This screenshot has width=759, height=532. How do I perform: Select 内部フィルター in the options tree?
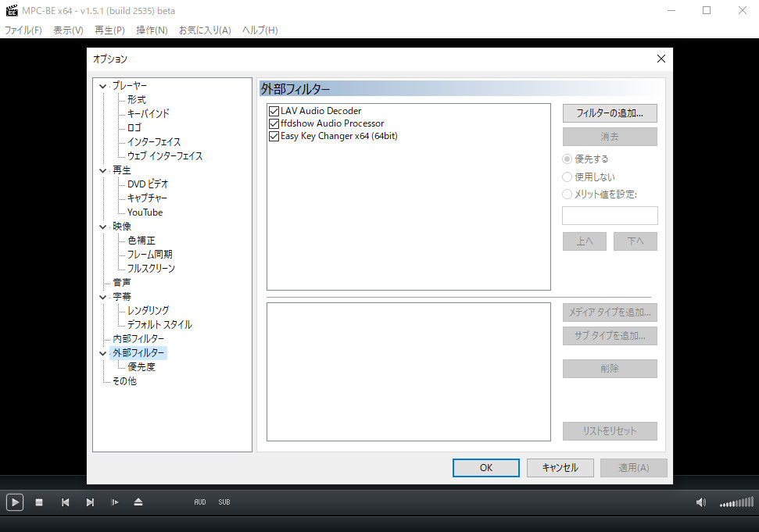pos(138,339)
